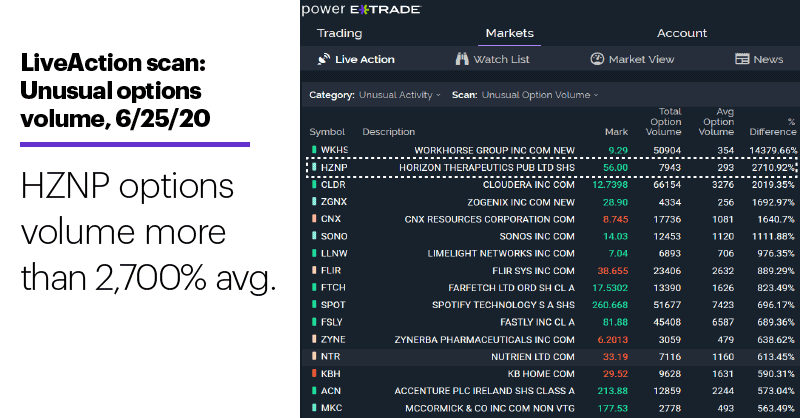Select the SONO symbol
The image size is (800, 418).
tap(334, 236)
